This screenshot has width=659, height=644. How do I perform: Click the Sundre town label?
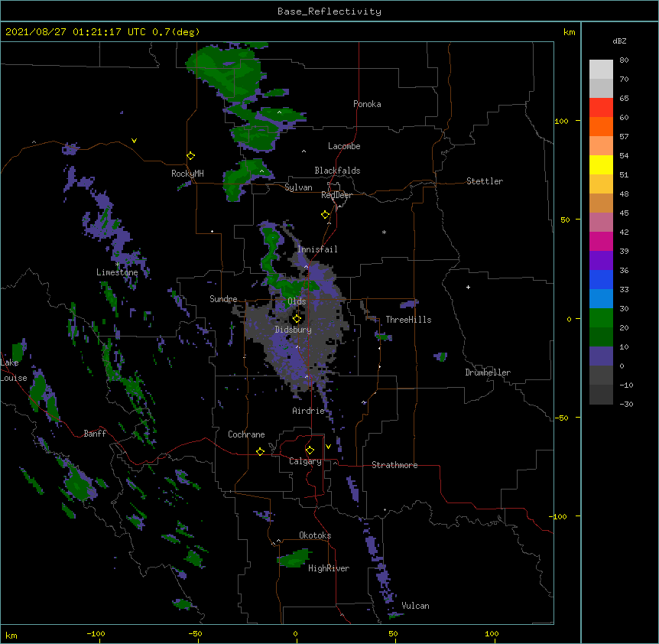(223, 299)
